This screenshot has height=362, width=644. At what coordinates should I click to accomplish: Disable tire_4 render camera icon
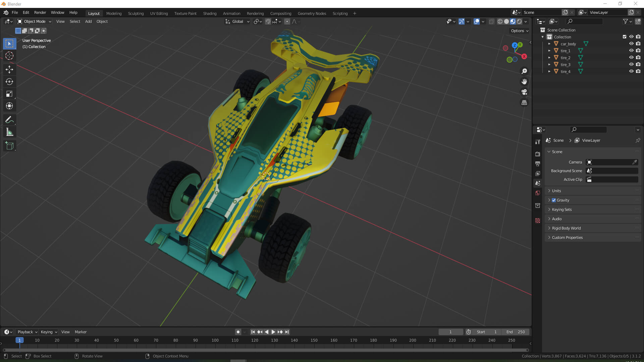pos(638,71)
